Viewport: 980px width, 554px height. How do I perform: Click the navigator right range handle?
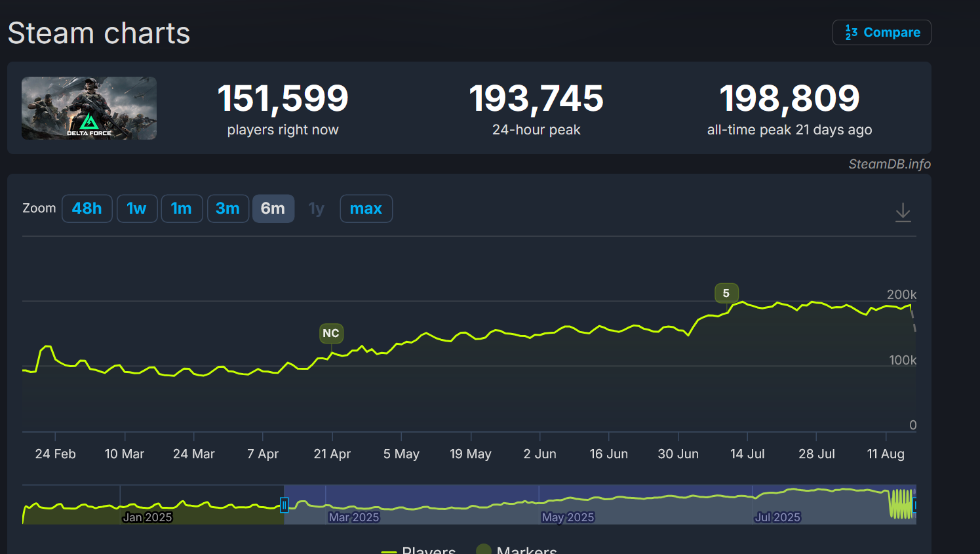pyautogui.click(x=914, y=505)
